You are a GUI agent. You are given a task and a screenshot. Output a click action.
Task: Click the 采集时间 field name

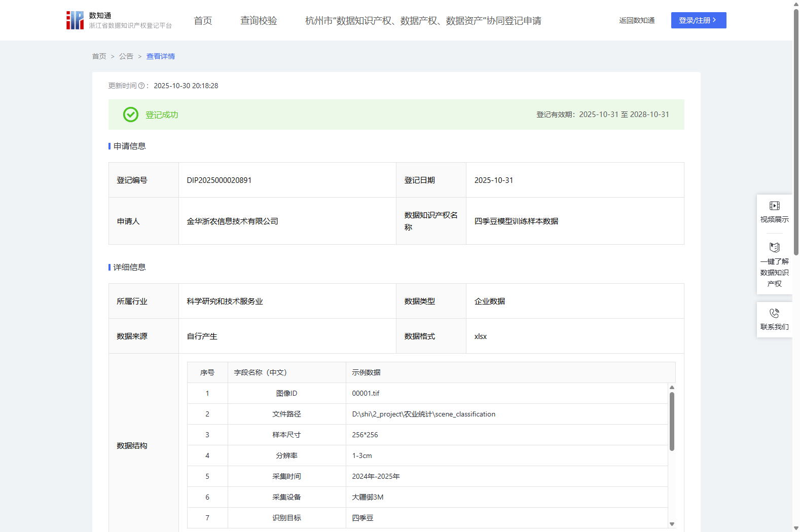(x=286, y=476)
